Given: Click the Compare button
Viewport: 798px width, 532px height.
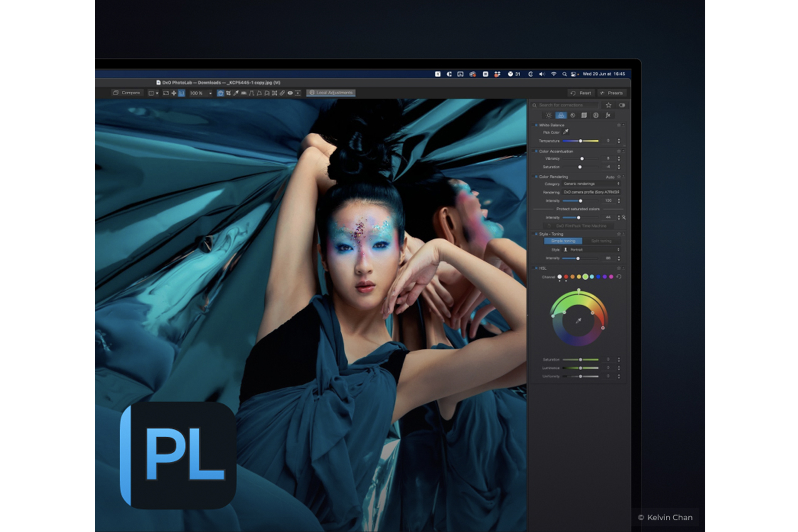Looking at the screenshot, I should [x=127, y=93].
